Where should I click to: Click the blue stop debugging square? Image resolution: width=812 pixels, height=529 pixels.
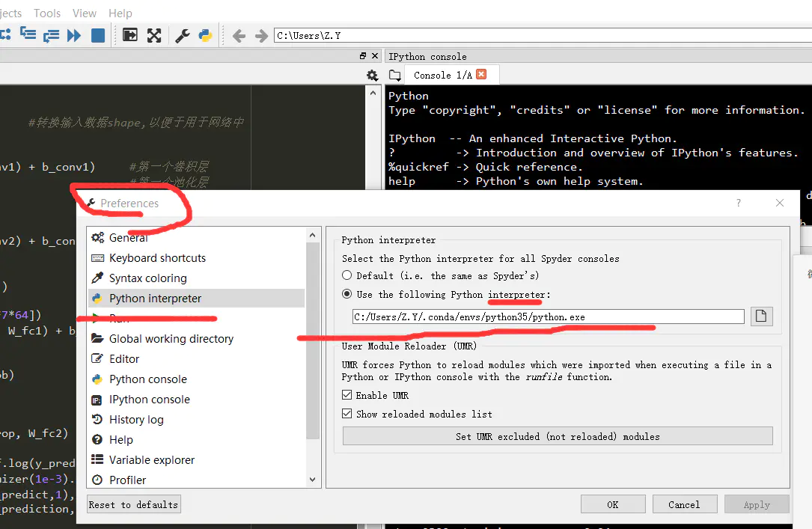point(98,35)
